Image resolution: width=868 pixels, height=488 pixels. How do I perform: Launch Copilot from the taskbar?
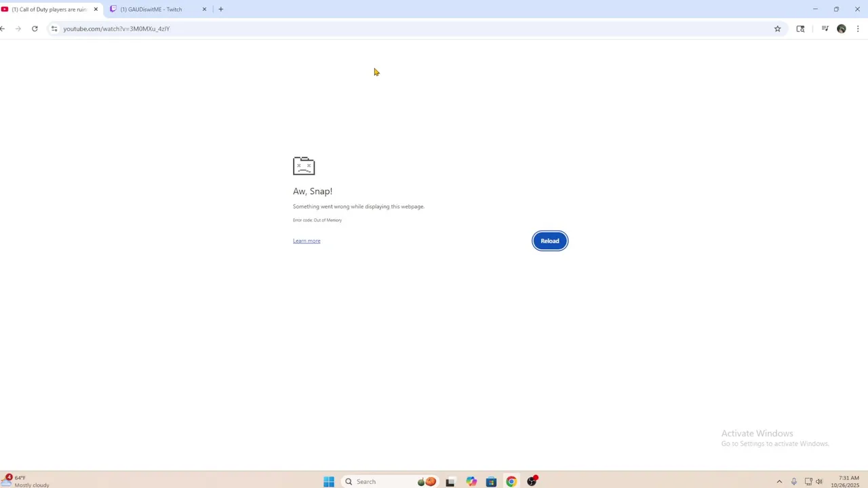click(x=471, y=482)
